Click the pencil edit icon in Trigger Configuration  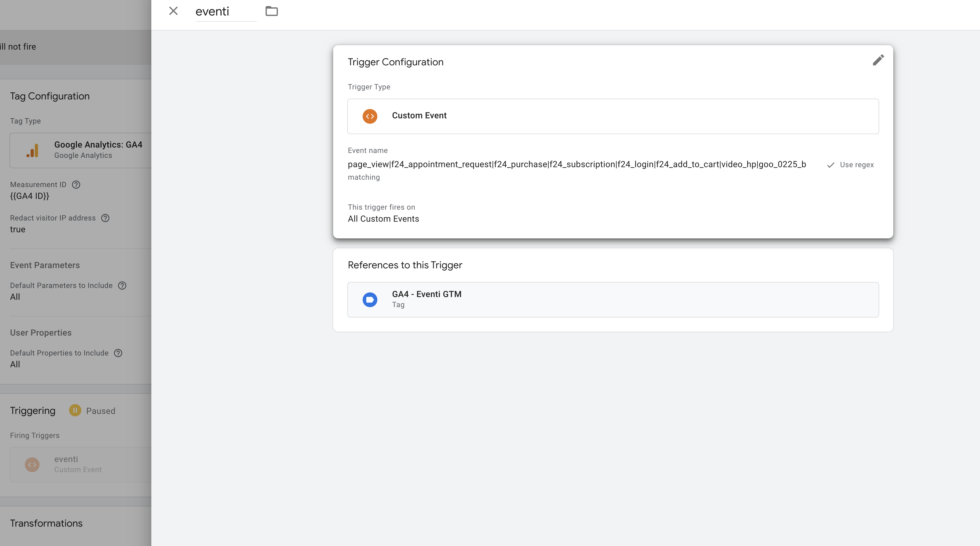[x=878, y=60]
